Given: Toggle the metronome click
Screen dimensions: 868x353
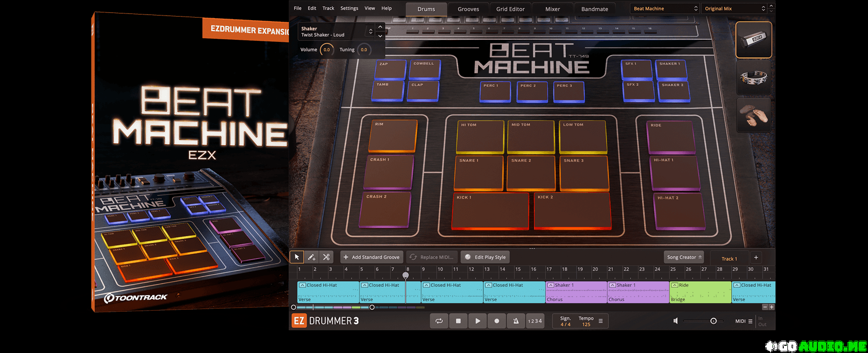Looking at the screenshot, I should tap(516, 321).
